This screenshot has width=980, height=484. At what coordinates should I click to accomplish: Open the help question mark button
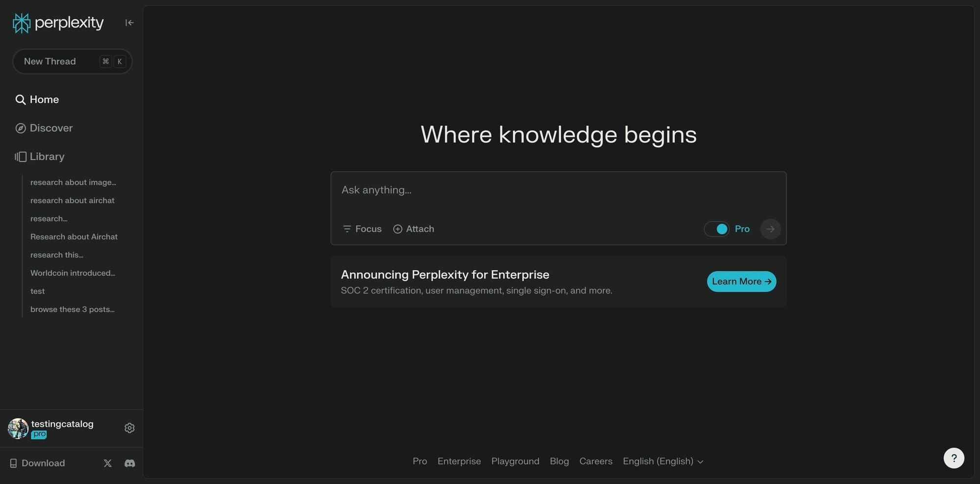(954, 458)
